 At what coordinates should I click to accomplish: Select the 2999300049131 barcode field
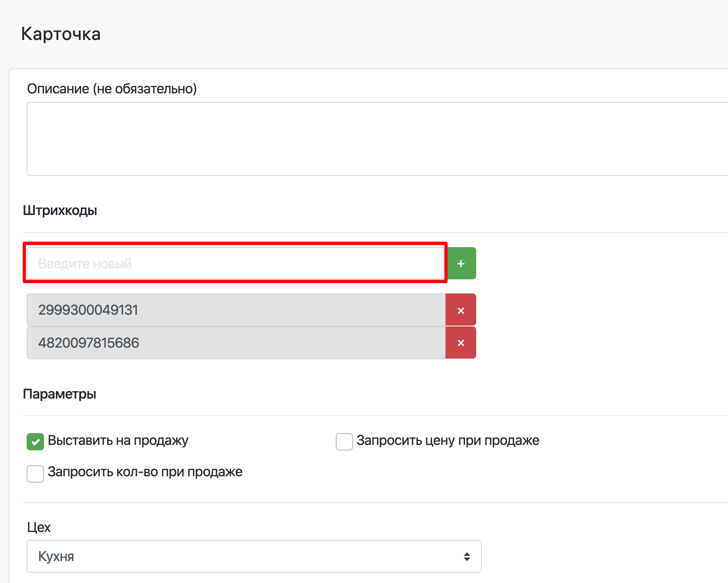[235, 310]
